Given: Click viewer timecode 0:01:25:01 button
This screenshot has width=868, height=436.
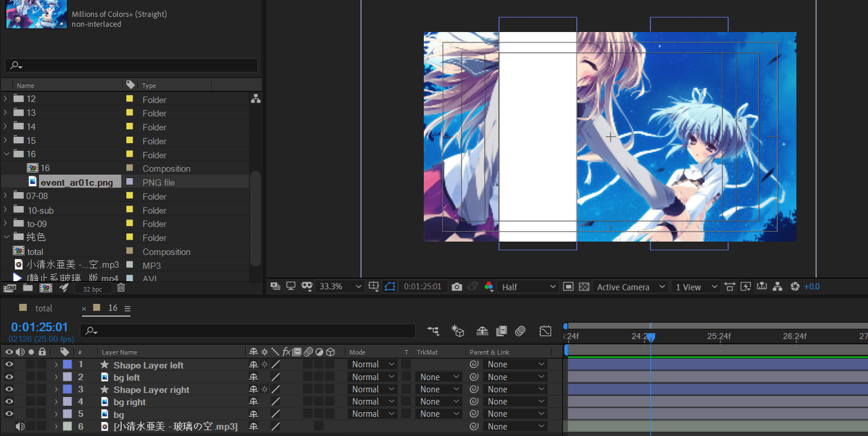Looking at the screenshot, I should [x=423, y=286].
